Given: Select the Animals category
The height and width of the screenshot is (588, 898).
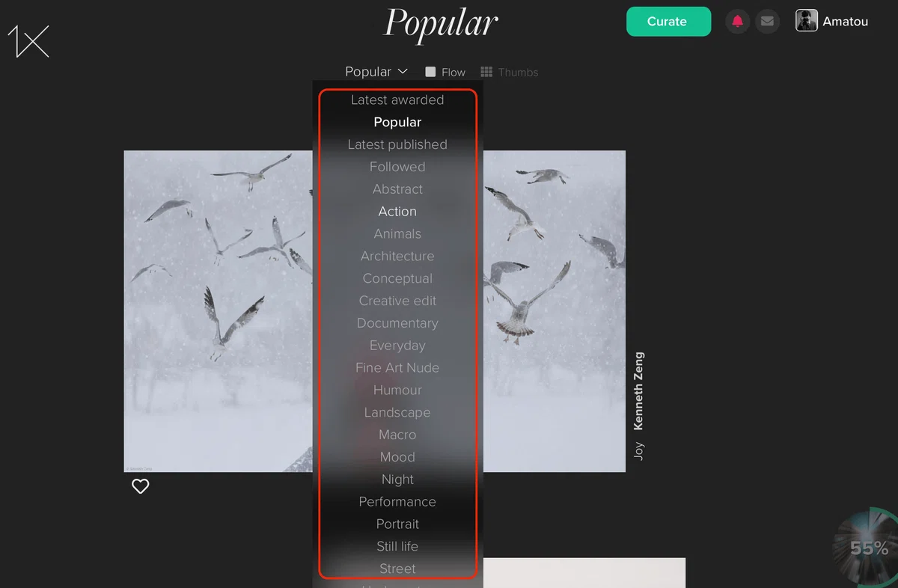Looking at the screenshot, I should (x=397, y=234).
